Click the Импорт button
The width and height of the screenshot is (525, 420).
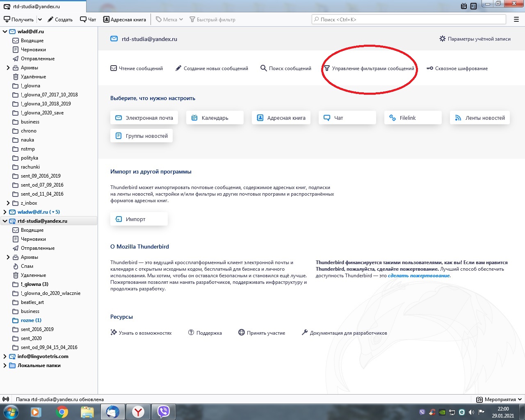tap(139, 219)
